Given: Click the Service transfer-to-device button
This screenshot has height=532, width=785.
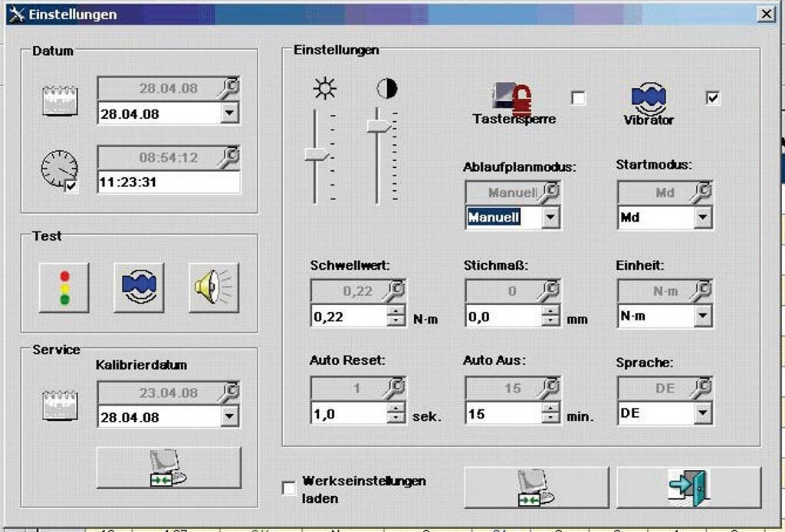Looking at the screenshot, I should pos(168,468).
